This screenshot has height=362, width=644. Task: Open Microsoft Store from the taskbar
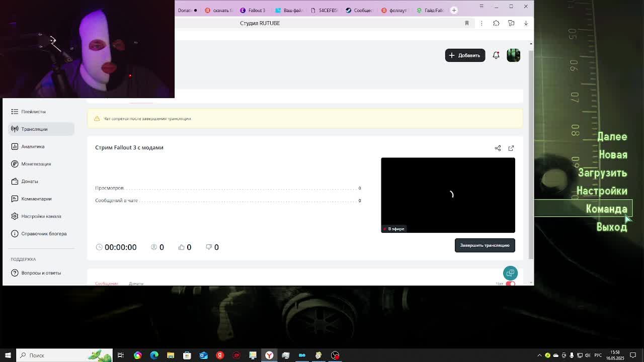(x=187, y=355)
